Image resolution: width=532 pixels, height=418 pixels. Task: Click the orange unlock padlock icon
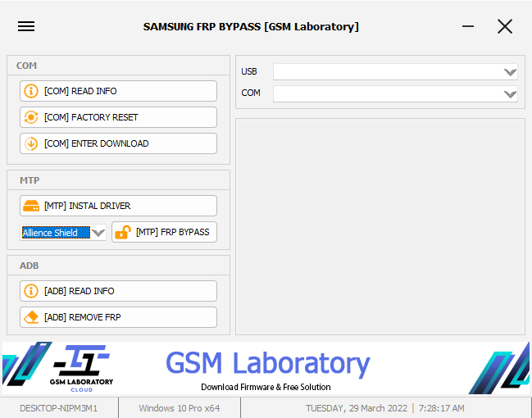pos(123,232)
